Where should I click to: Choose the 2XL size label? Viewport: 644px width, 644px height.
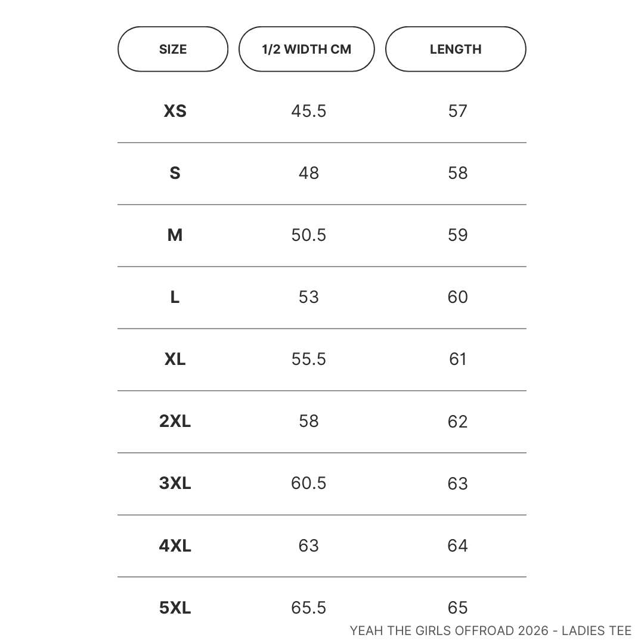[175, 421]
